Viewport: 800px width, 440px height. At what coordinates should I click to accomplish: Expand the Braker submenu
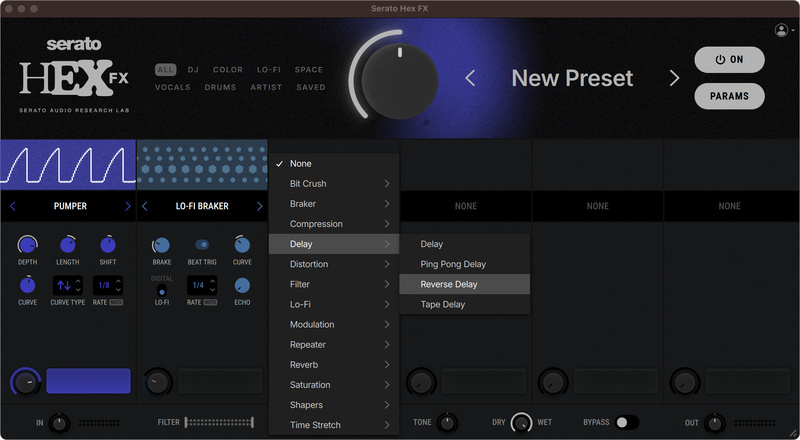pyautogui.click(x=334, y=204)
